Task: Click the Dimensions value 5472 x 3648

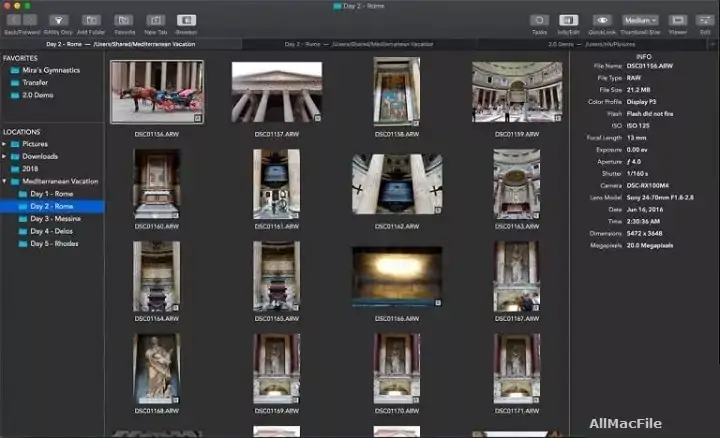Action: tap(644, 233)
